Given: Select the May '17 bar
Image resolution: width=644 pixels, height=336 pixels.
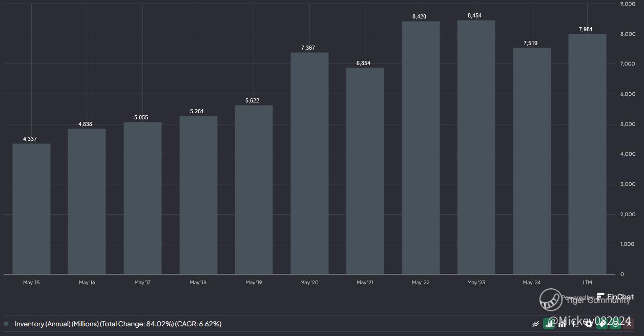Looking at the screenshot, I should tap(142, 198).
